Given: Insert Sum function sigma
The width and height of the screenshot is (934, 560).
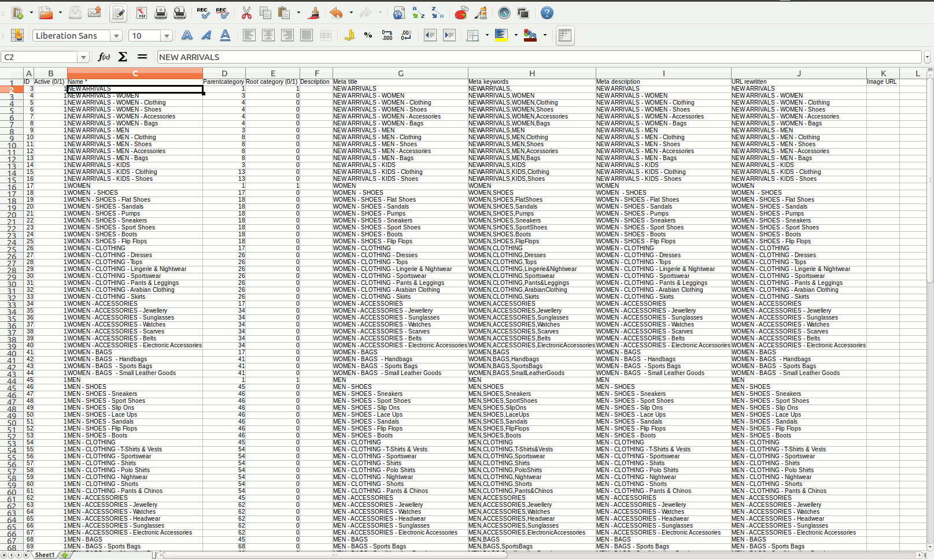Looking at the screenshot, I should 123,57.
